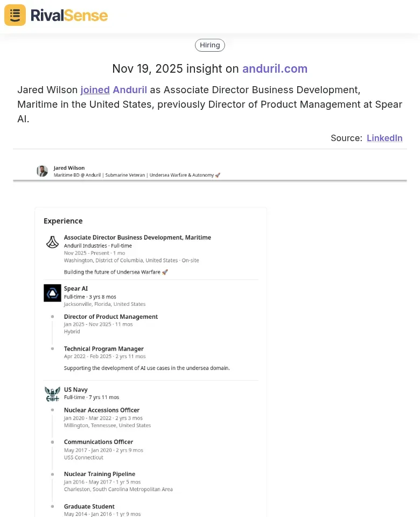The height and width of the screenshot is (517, 420).
Task: Select the Jared Wilson name text
Action: [x=69, y=167]
